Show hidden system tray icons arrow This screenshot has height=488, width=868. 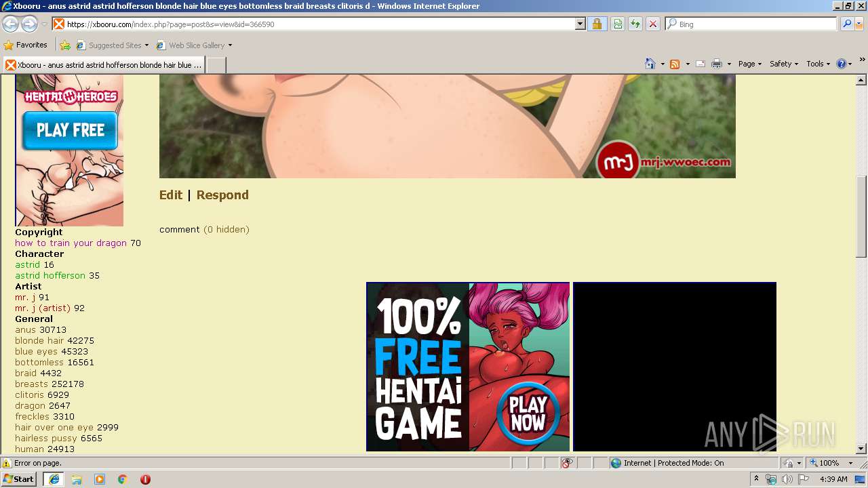756,479
